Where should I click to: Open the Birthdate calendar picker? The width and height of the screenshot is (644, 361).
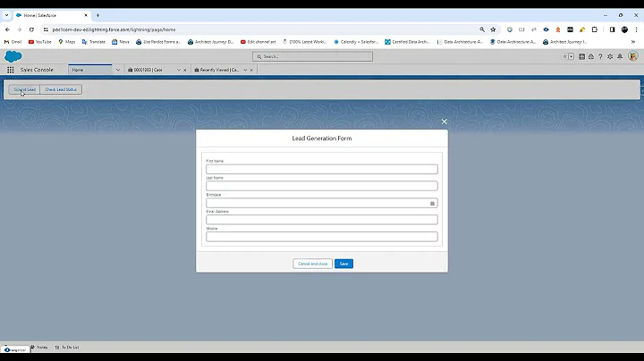(x=432, y=204)
